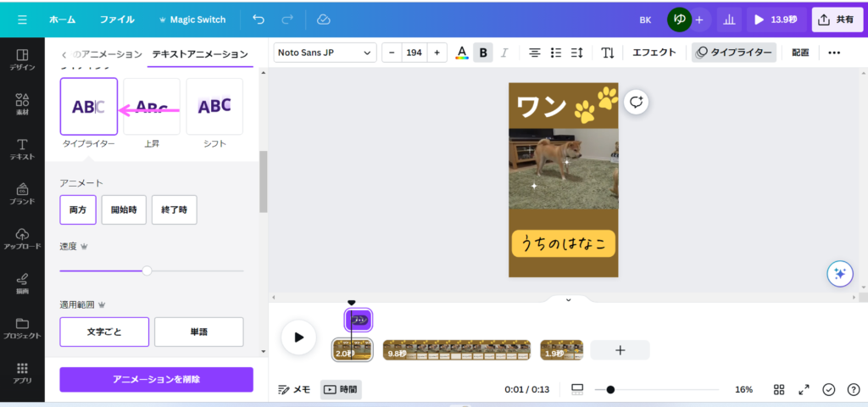868x407 pixels.
Task: Open the hamburger main menu
Action: [22, 19]
